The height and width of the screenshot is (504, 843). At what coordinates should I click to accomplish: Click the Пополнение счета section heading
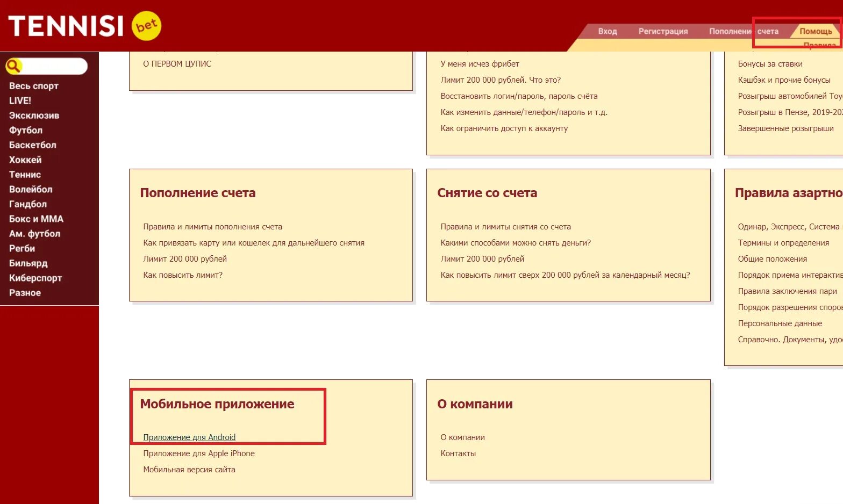[198, 193]
